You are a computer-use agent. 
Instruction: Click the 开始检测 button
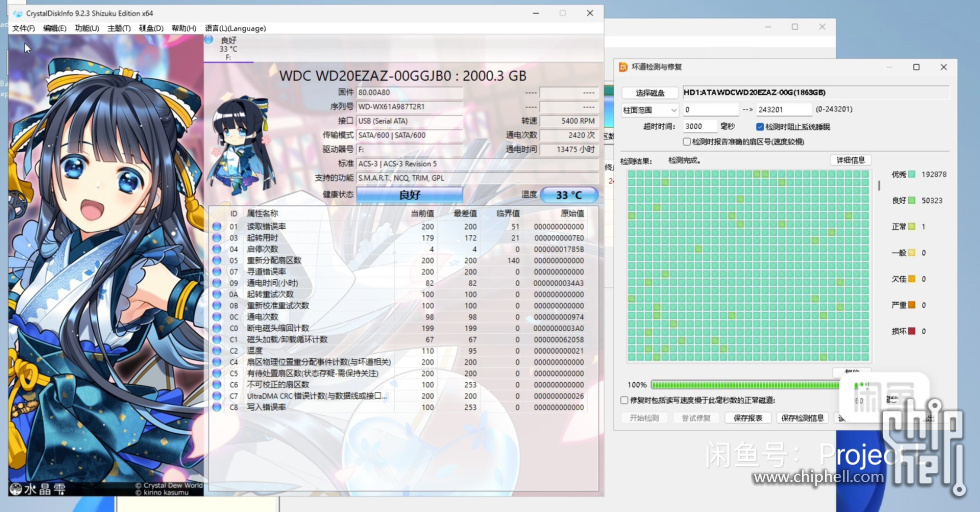(644, 418)
